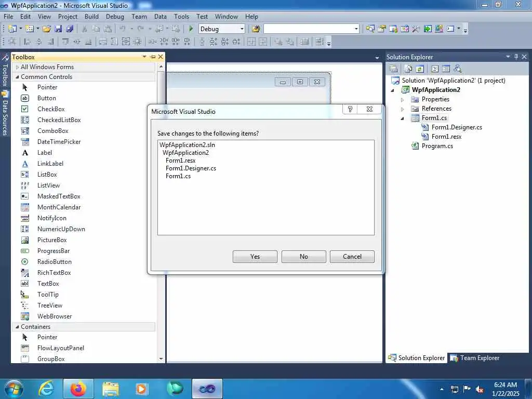Screen dimensions: 532x399
Task: Select Program.cs in Solution Explorer
Action: point(437,146)
